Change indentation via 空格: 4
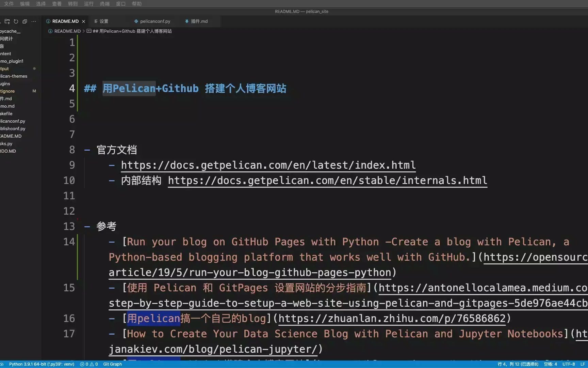Screen dimensions: 588x368 click(550, 364)
